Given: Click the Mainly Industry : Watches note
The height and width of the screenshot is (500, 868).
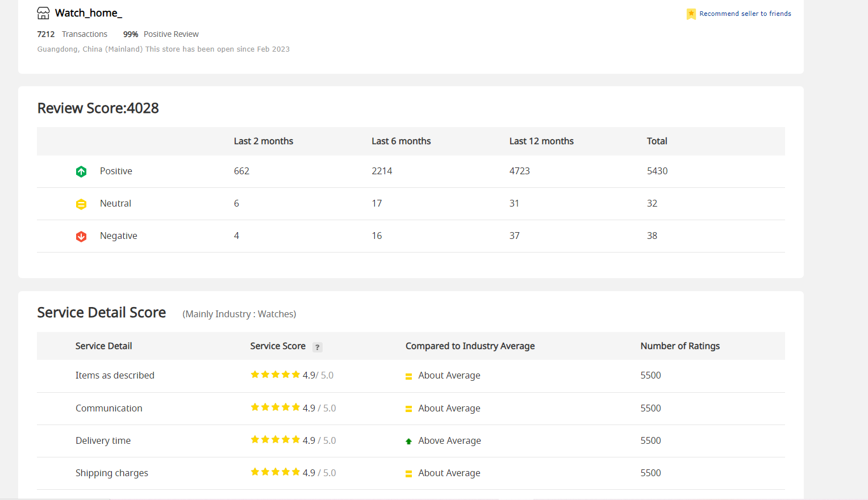Looking at the screenshot, I should tap(239, 314).
